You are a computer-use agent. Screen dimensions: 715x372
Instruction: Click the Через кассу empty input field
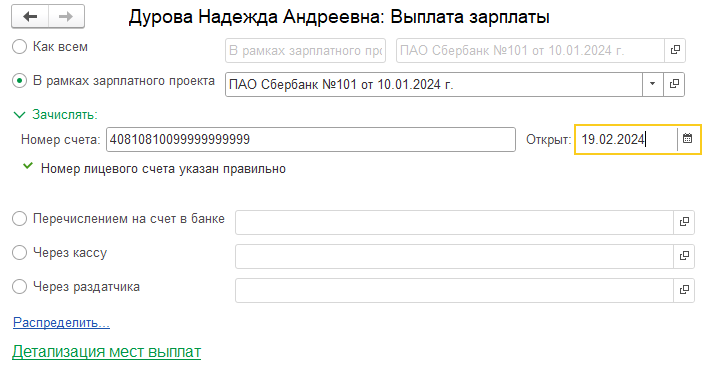tap(454, 256)
